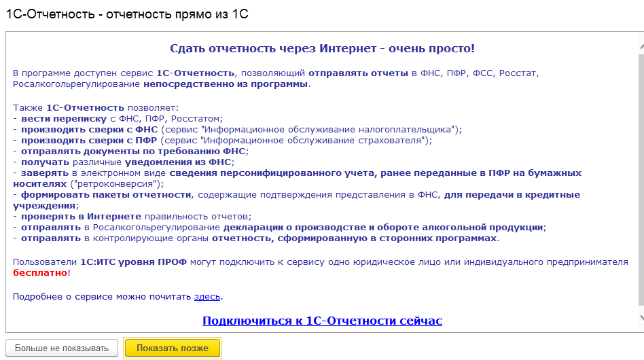Viewport: 644px width, 360px height.
Task: Click bold text 'формировать пакеты отчетности'
Action: coord(106,194)
